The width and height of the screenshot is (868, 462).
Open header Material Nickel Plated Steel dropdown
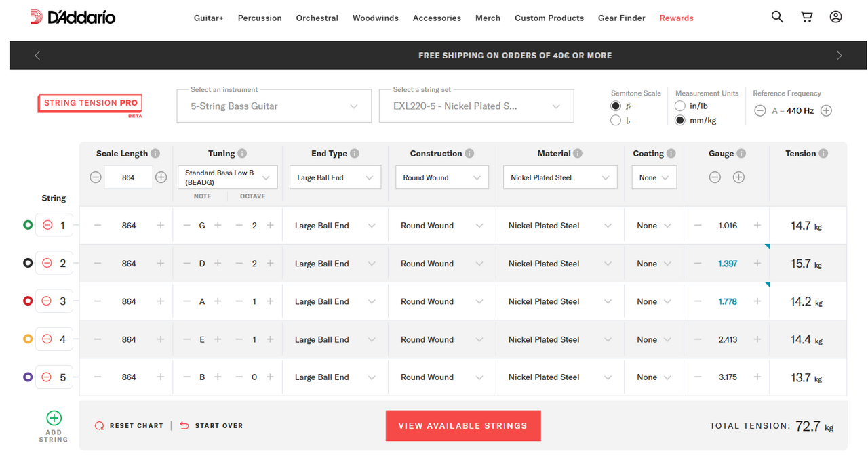[x=560, y=177]
